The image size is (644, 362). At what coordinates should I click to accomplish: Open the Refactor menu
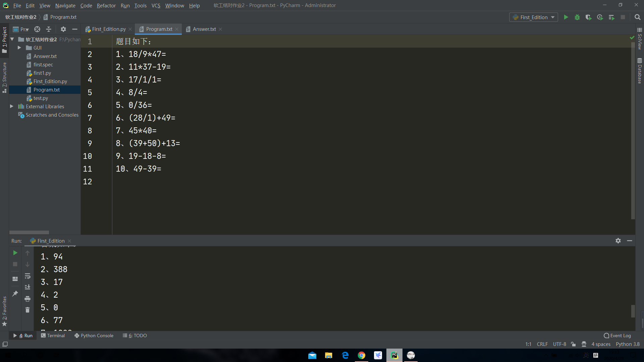pos(106,5)
